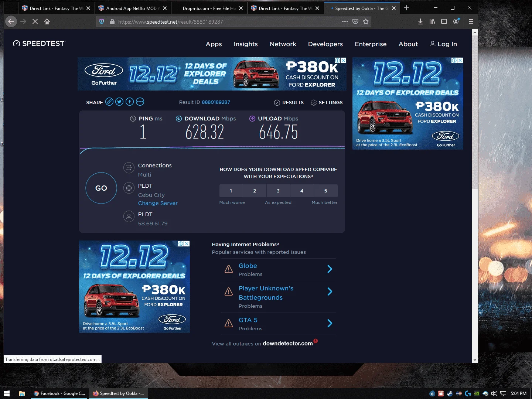Screen dimensions: 532x399
Task: Click the Save to Pocket icon
Action: point(355,21)
